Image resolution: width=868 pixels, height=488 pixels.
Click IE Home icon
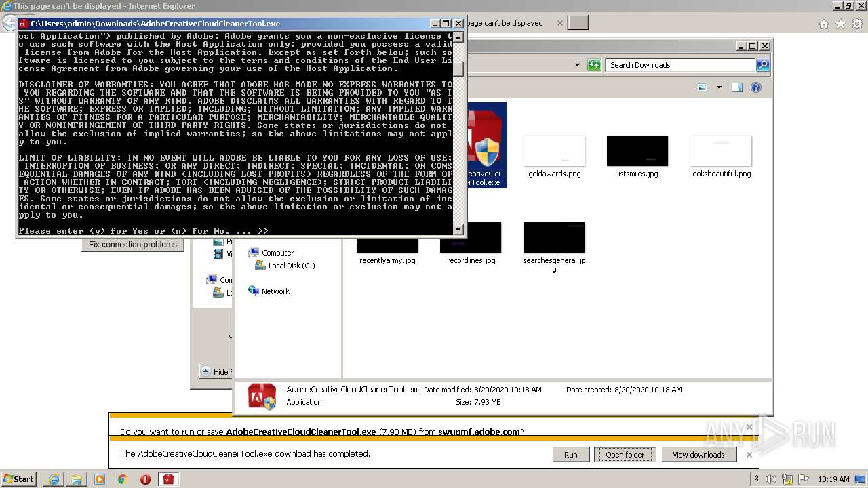[823, 24]
